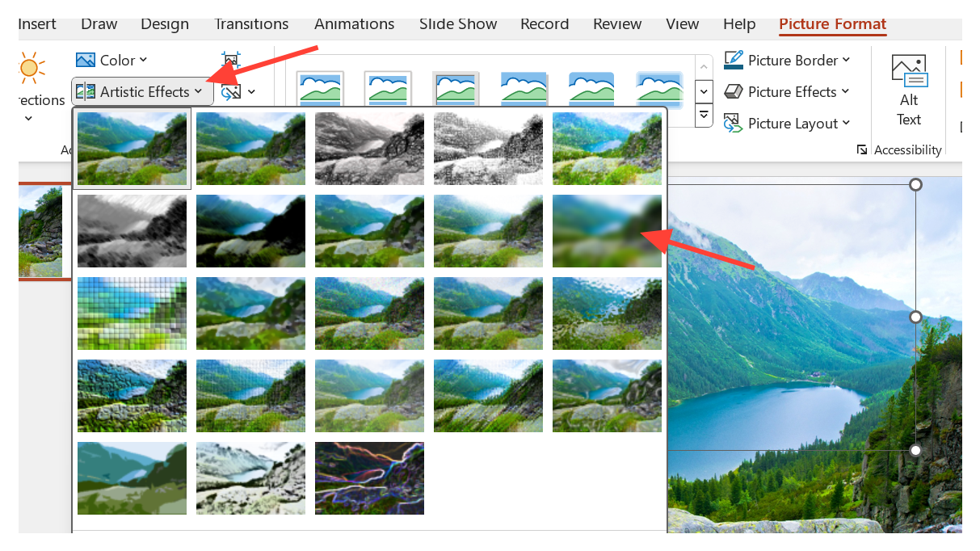Expand Picture Effects menu
Viewport: 980px width, 551px height.
[787, 91]
